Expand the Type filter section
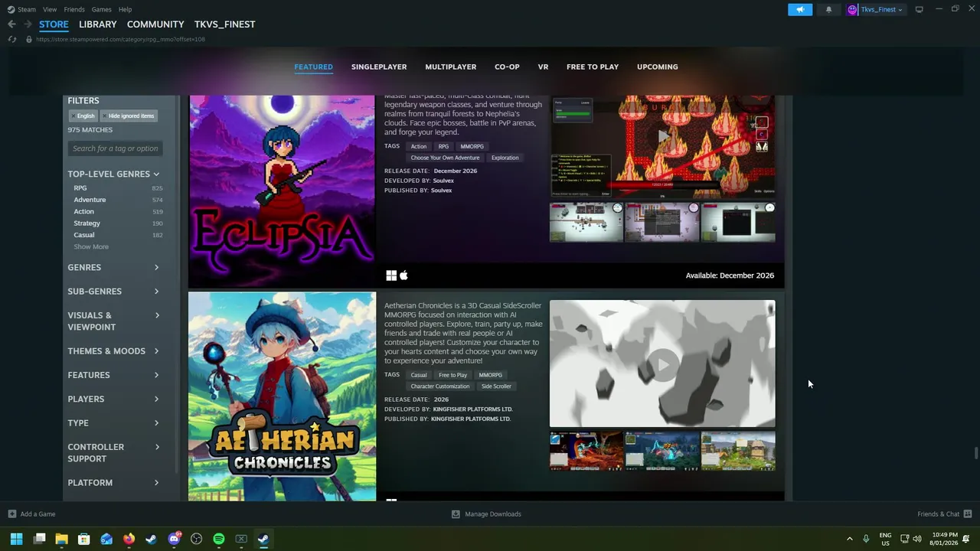Image resolution: width=980 pixels, height=551 pixels. (113, 422)
